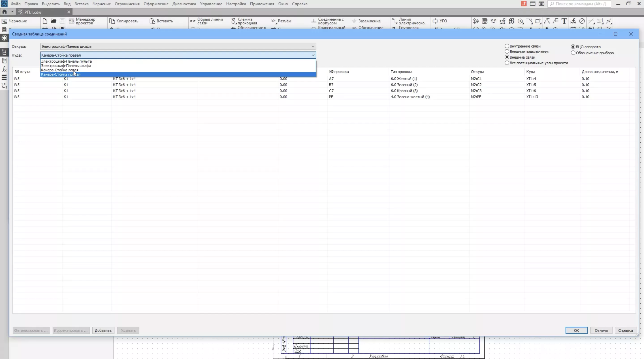The height and width of the screenshot is (359, 644).
Task: Select the text T tool icon
Action: tap(564, 21)
